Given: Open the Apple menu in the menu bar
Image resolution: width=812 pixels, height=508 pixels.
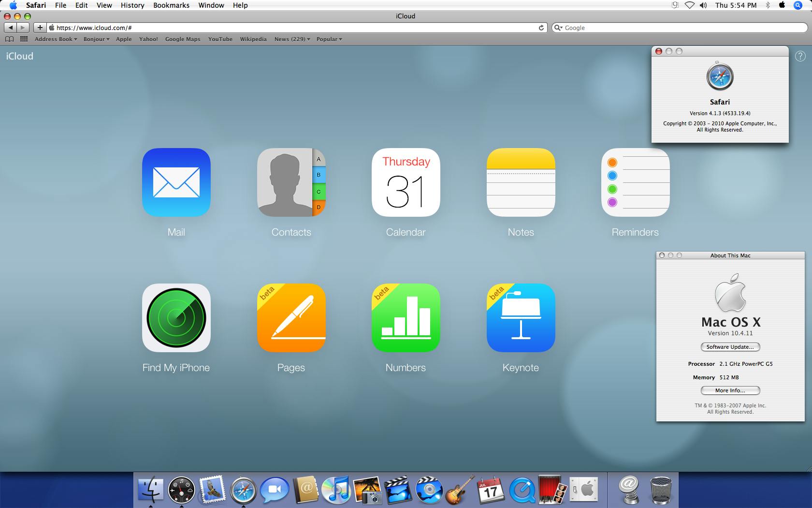Looking at the screenshot, I should click(x=13, y=5).
